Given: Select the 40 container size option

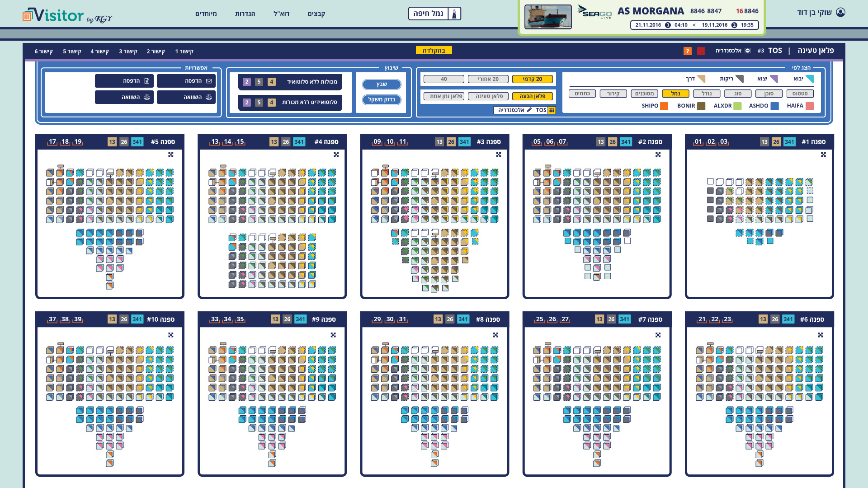Looking at the screenshot, I should [443, 79].
